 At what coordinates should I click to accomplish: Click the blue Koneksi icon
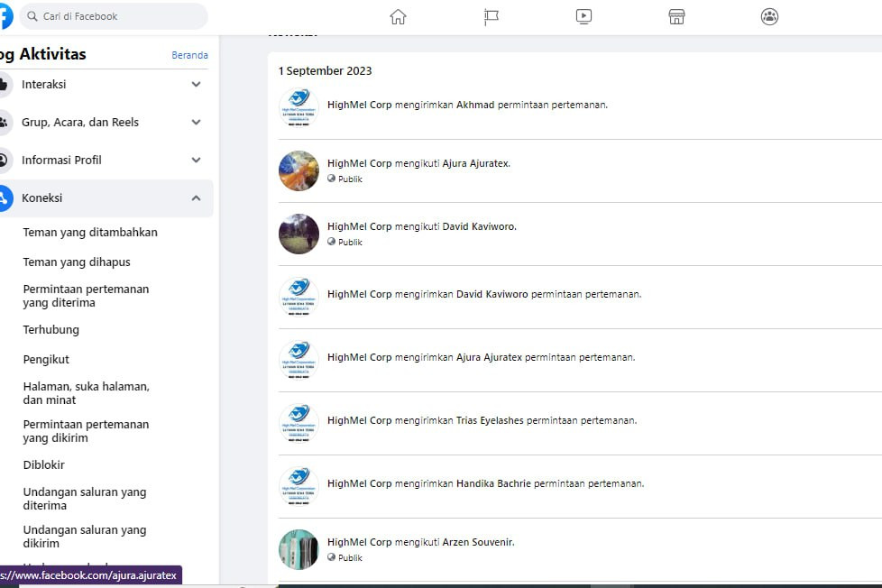tap(4, 198)
